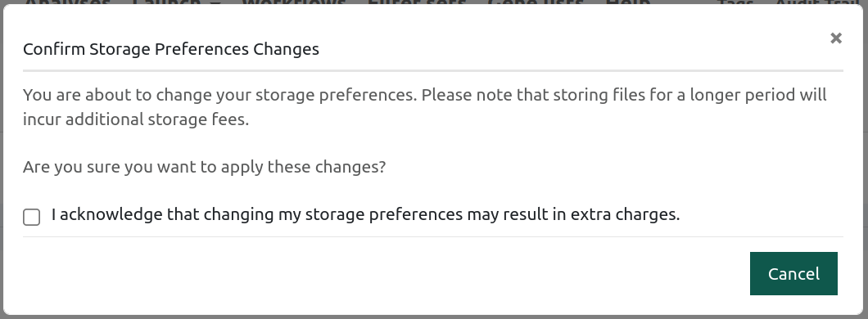Click the header divider line under the title
868x319 pixels.
(x=433, y=71)
